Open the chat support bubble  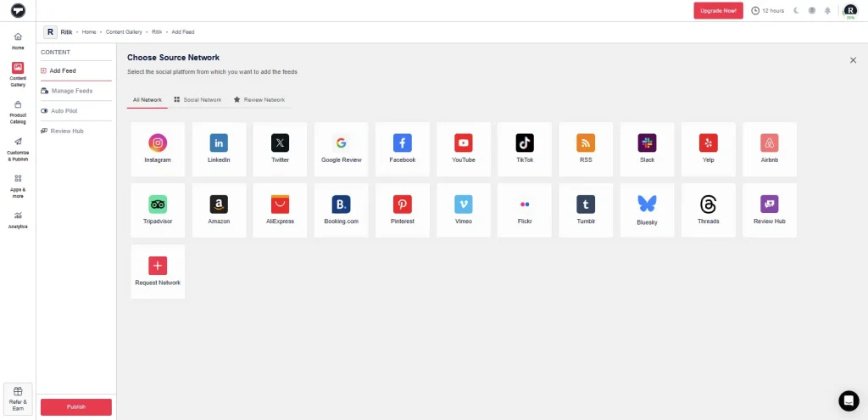pyautogui.click(x=849, y=400)
